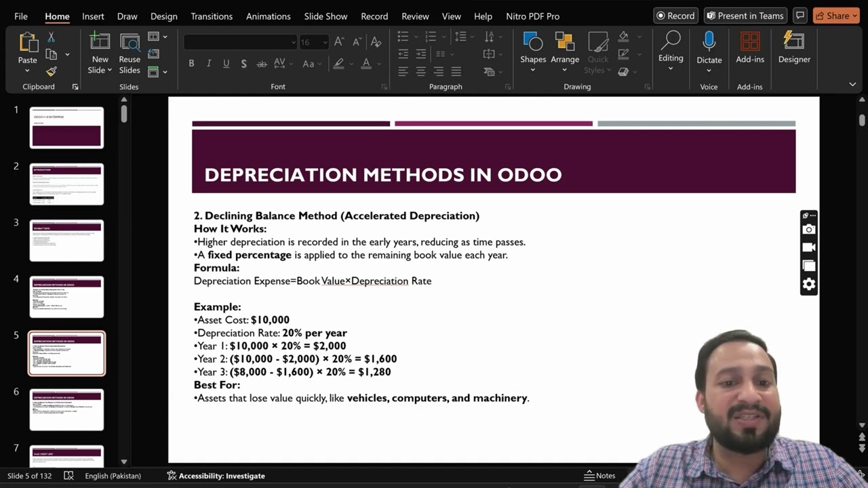This screenshot has height=488, width=868.
Task: Open the Reuse Slides pane
Action: pyautogui.click(x=130, y=54)
